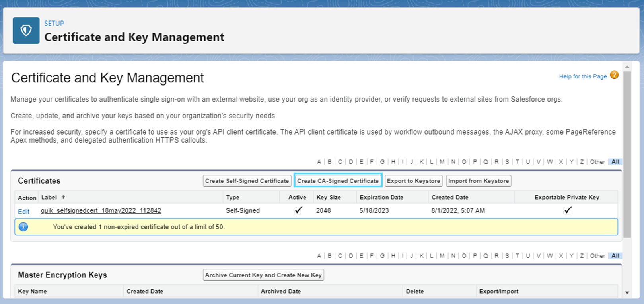Click the blue info icon in certificate notice

coord(23,227)
